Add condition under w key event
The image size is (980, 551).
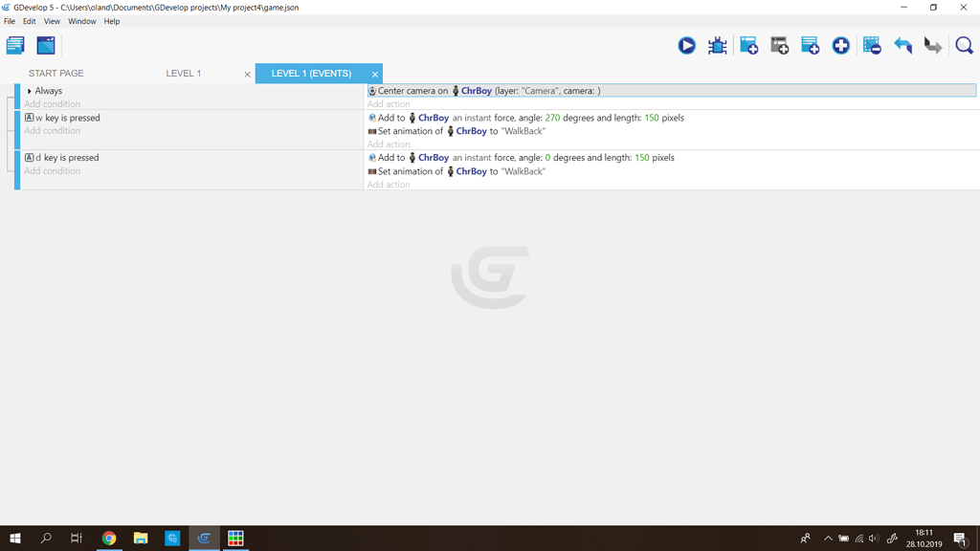[x=52, y=130]
